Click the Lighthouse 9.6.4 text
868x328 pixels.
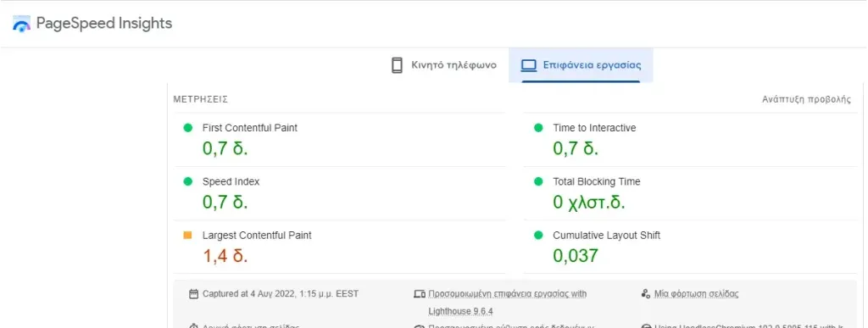coord(460,311)
